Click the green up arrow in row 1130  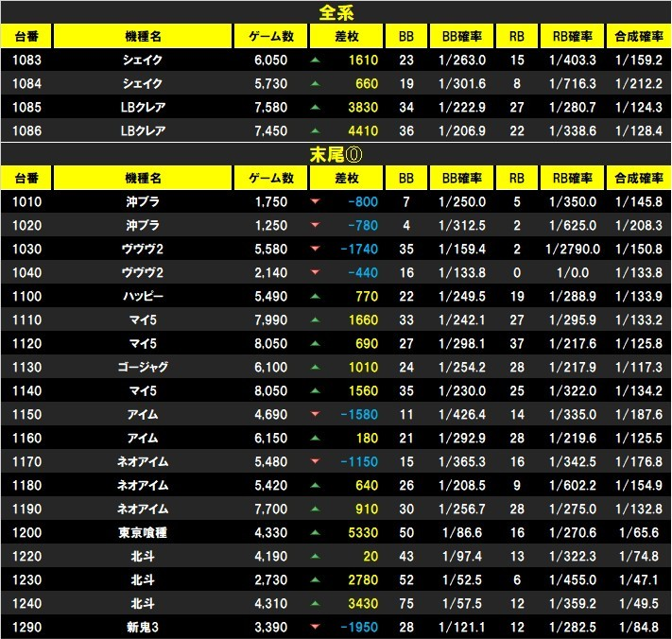point(315,367)
